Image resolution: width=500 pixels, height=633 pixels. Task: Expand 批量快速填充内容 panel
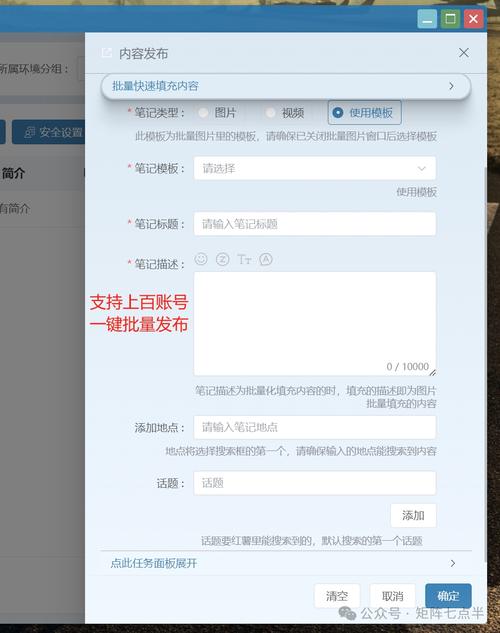[286, 86]
